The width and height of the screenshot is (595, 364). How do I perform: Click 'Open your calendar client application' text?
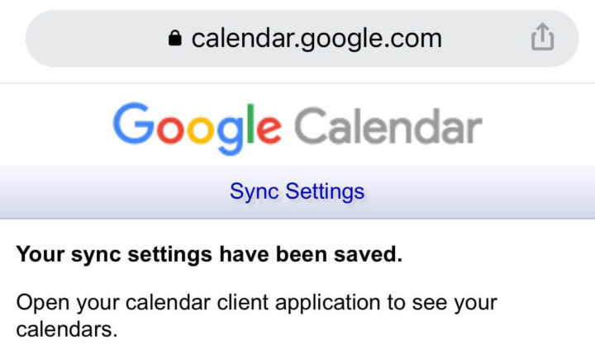(x=198, y=304)
